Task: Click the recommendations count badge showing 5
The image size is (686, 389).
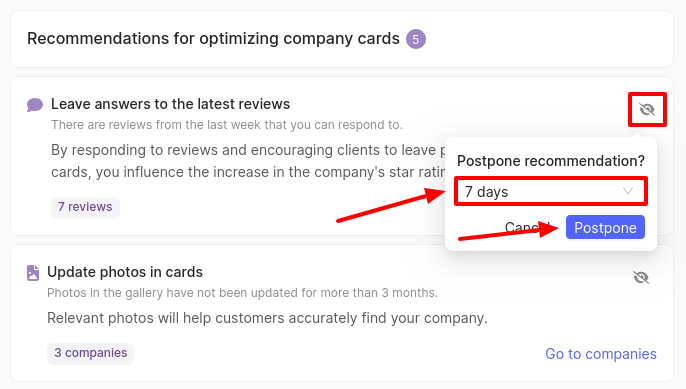Action: point(416,39)
